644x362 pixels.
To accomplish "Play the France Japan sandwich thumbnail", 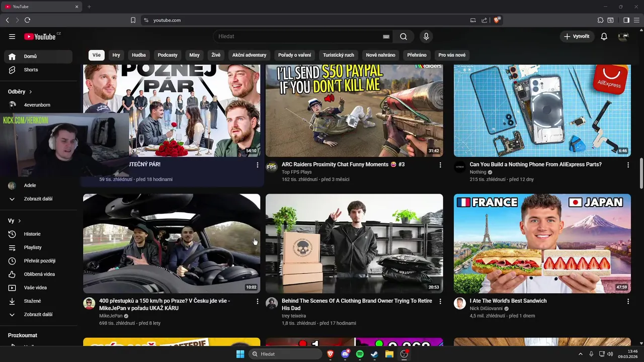I will coord(542,243).
